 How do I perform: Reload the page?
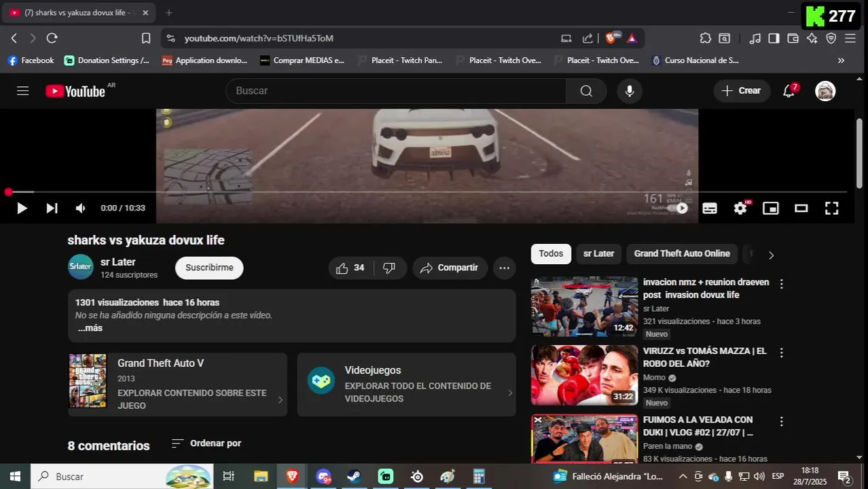(52, 38)
